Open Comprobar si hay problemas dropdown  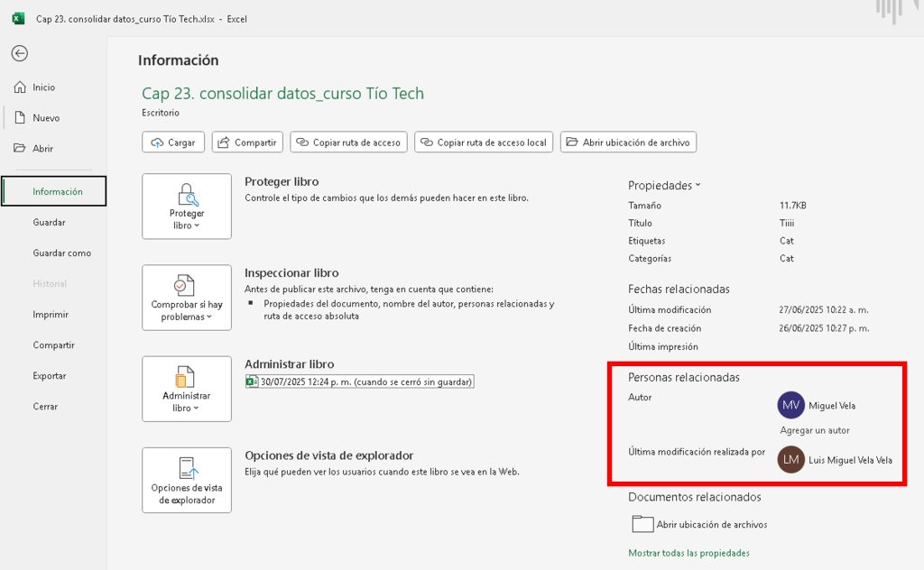point(187,298)
